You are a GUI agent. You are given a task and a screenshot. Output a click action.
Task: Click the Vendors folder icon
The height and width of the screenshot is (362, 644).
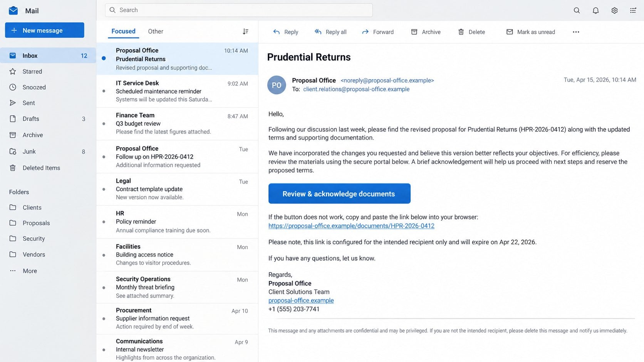pos(13,254)
